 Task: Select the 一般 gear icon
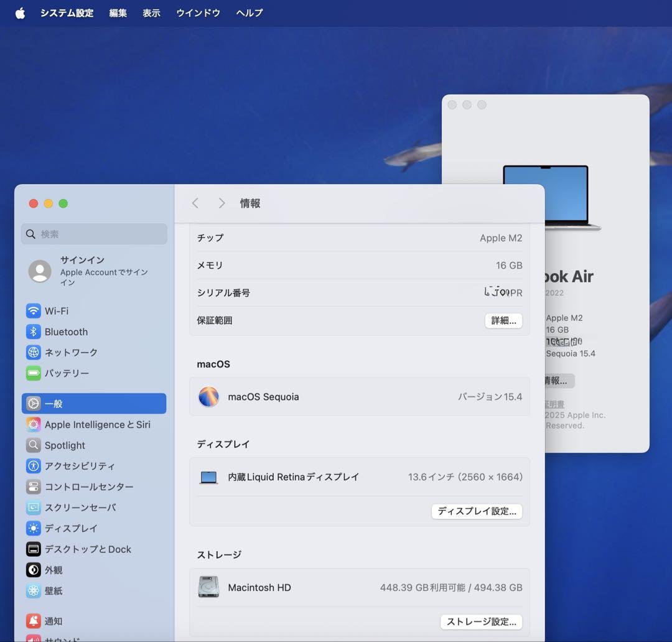34,403
